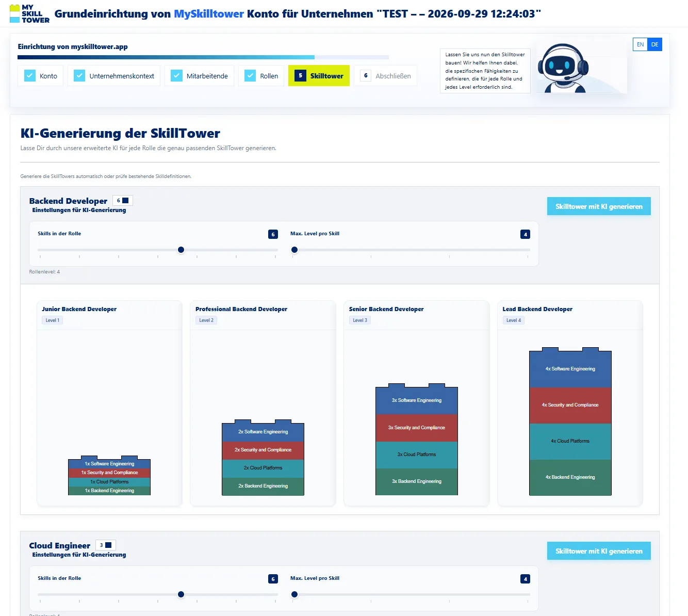Select the '2x Security and Compliance' block
688x616 pixels.
tap(263, 450)
